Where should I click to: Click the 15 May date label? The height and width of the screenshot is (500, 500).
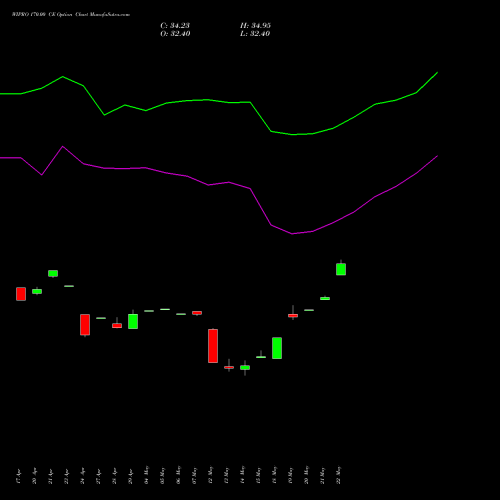(x=259, y=475)
